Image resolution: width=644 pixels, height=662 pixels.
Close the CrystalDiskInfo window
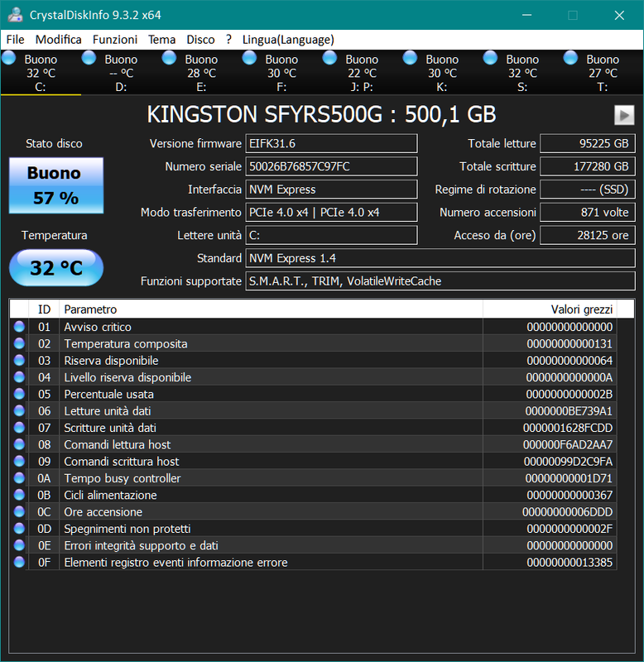point(619,15)
